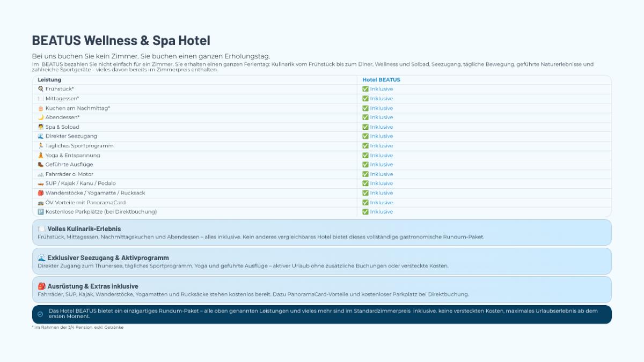Click the green checkmark in the ÖV-Vorteile row
Screen dimensions: 644x362
(365, 203)
